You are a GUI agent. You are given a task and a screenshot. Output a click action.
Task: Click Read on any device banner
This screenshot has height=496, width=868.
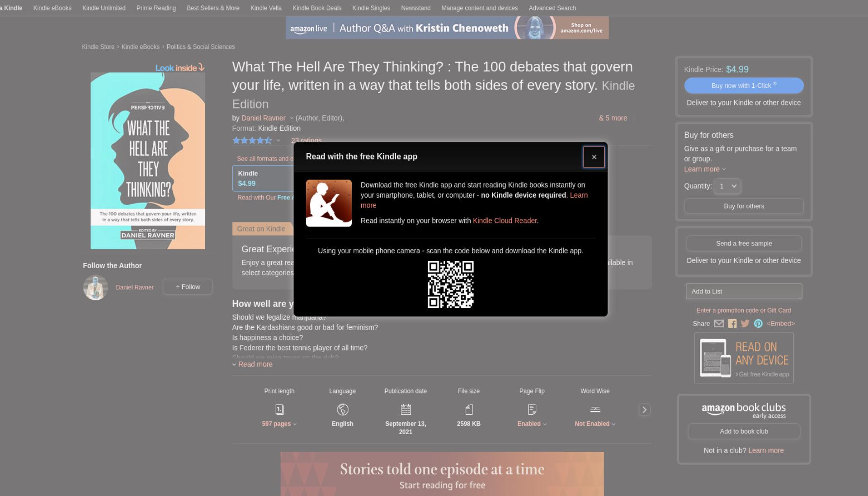click(x=744, y=358)
